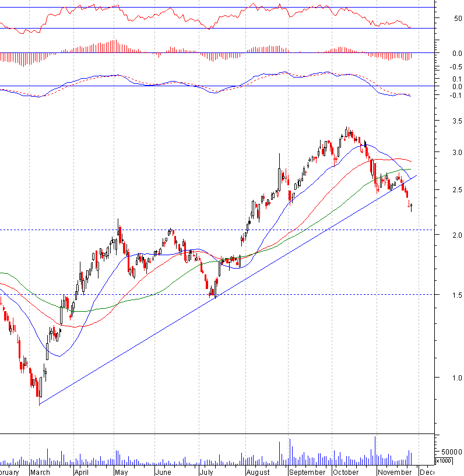Click the x1000 volume multiplier box
The image size is (464, 476).
[444, 461]
